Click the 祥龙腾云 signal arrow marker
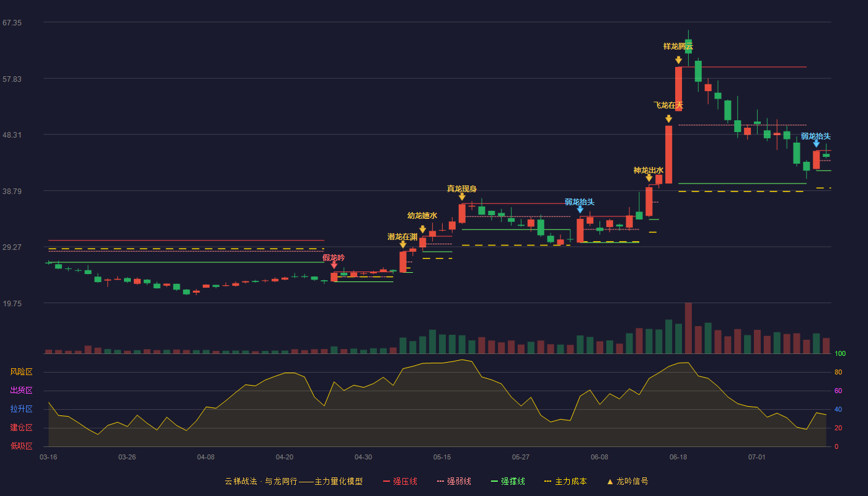Screen dimensions: 868x496 point(678,60)
